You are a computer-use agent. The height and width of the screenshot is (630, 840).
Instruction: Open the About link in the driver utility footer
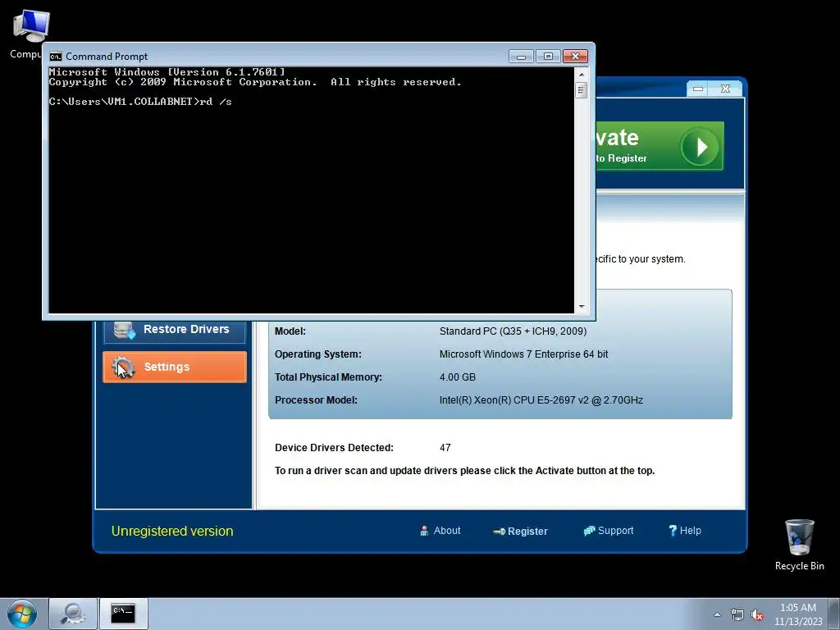441,531
